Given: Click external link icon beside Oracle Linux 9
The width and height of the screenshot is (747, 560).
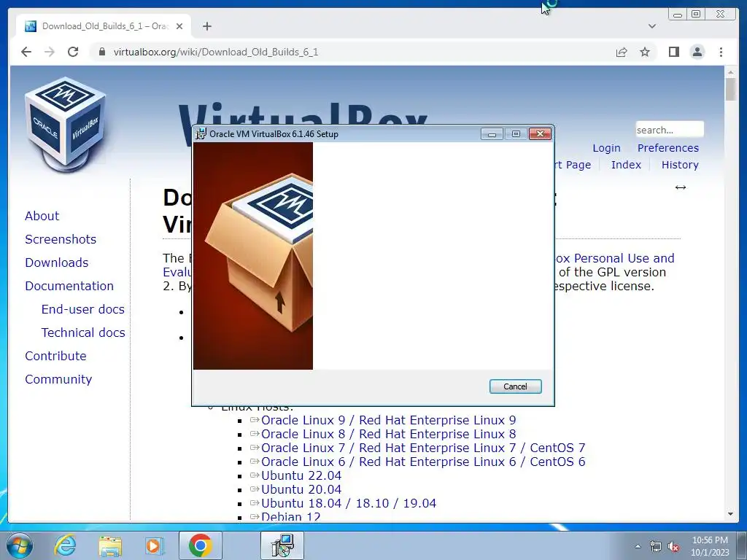Looking at the screenshot, I should [x=255, y=419].
